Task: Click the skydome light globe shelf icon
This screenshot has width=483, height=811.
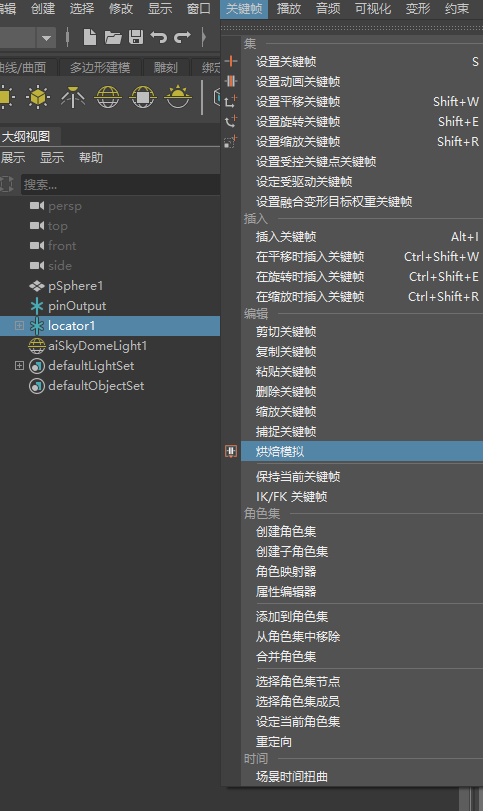Action: click(x=108, y=97)
